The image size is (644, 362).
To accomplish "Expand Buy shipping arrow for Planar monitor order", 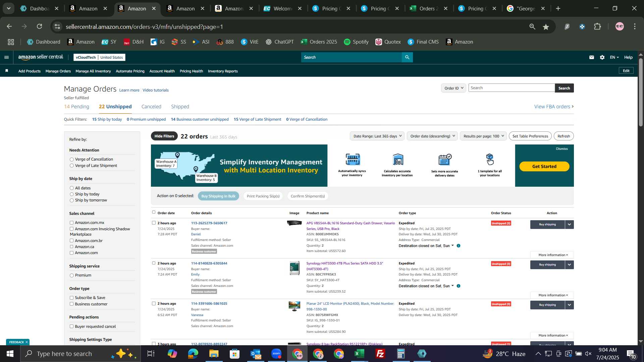I will coord(570,305).
